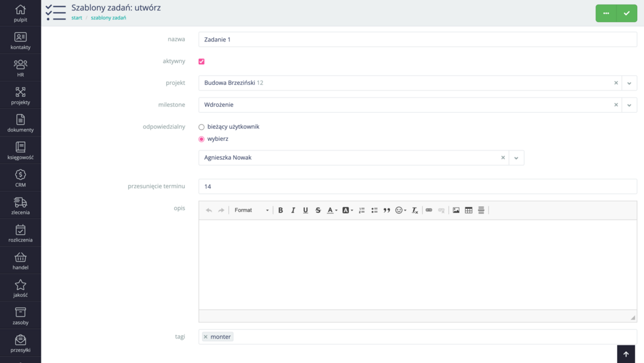
Task: Open the zlecenia menu item
Action: click(x=20, y=206)
